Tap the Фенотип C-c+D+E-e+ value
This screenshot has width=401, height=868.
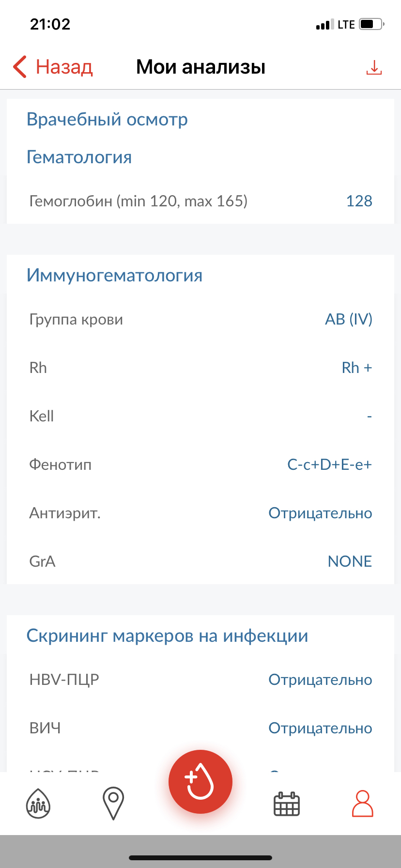[329, 465]
